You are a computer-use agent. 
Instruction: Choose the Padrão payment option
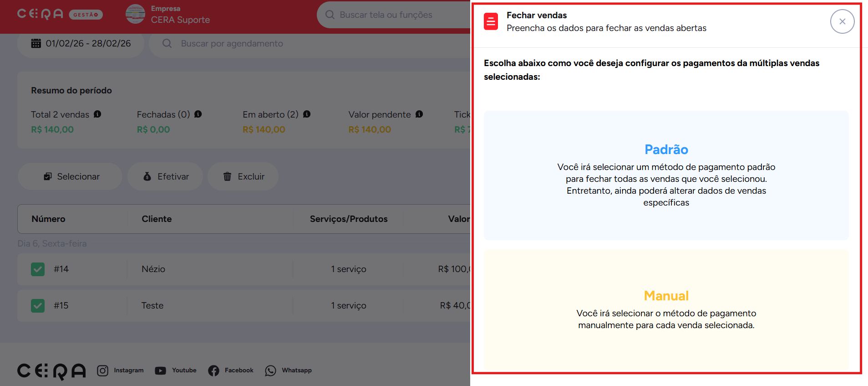[x=666, y=175]
